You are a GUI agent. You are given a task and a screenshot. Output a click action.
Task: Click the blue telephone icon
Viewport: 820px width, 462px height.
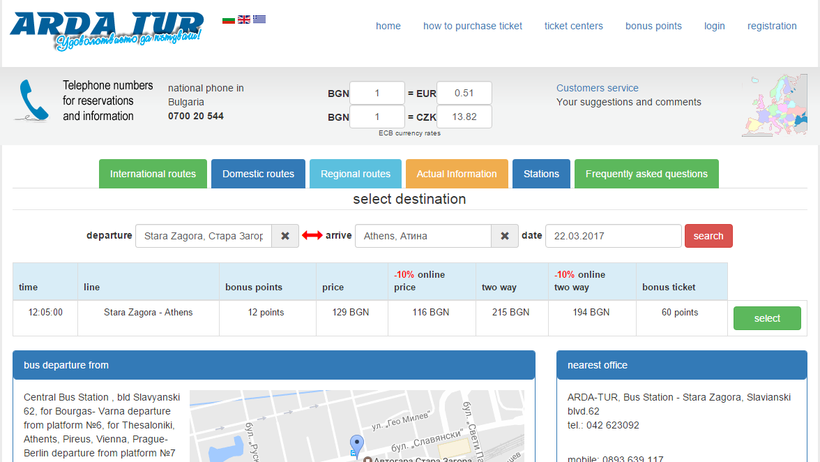click(33, 100)
